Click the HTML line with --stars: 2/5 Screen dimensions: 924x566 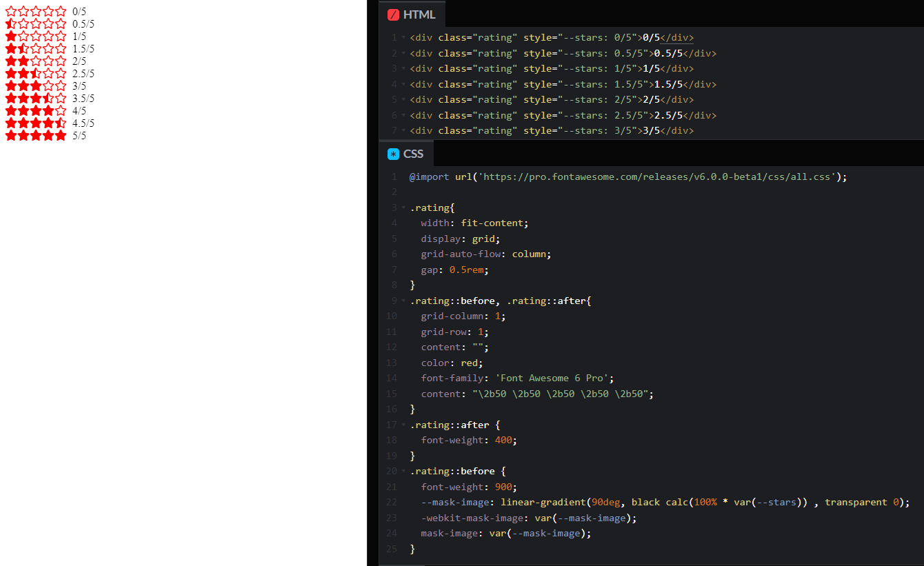pos(552,100)
